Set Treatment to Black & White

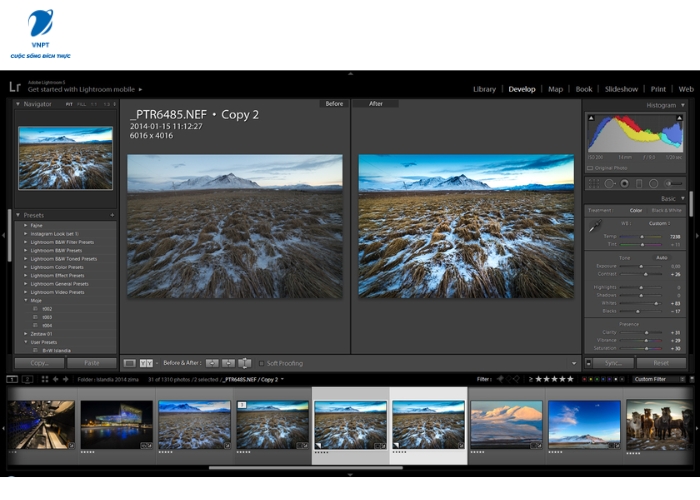pyautogui.click(x=667, y=210)
